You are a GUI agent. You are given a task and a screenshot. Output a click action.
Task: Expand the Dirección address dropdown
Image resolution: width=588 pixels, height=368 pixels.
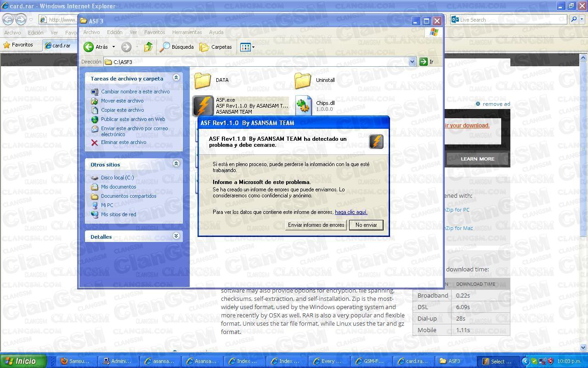point(412,62)
